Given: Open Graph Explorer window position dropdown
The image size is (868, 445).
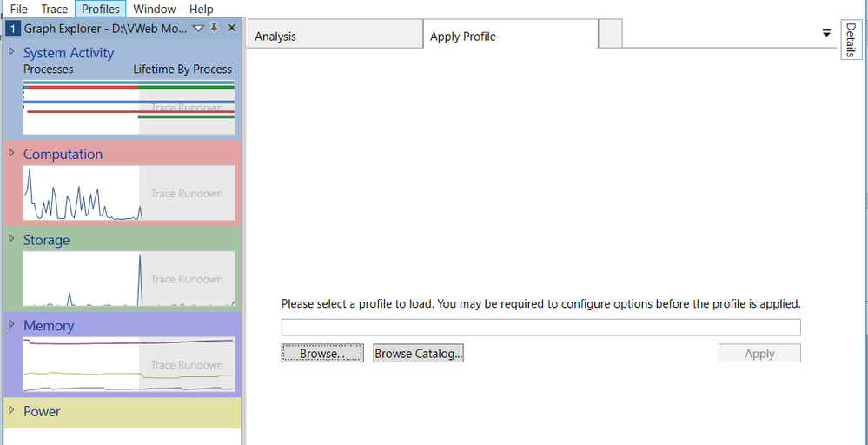Looking at the screenshot, I should click(198, 29).
